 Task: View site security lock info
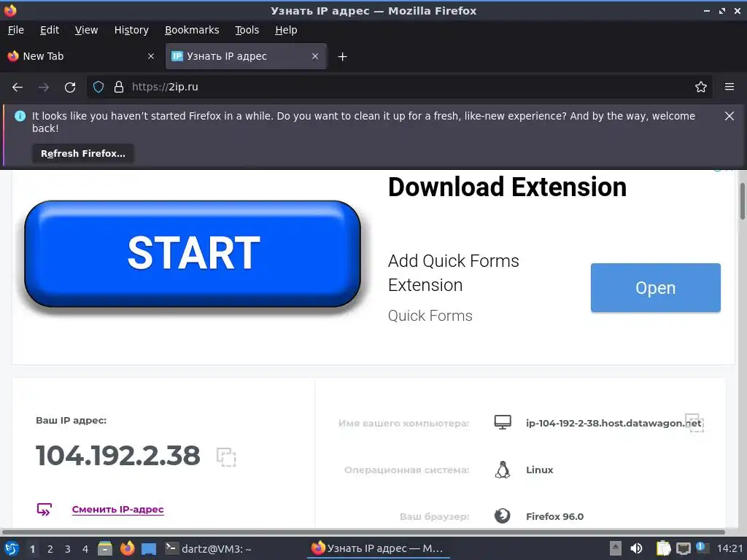coord(119,87)
